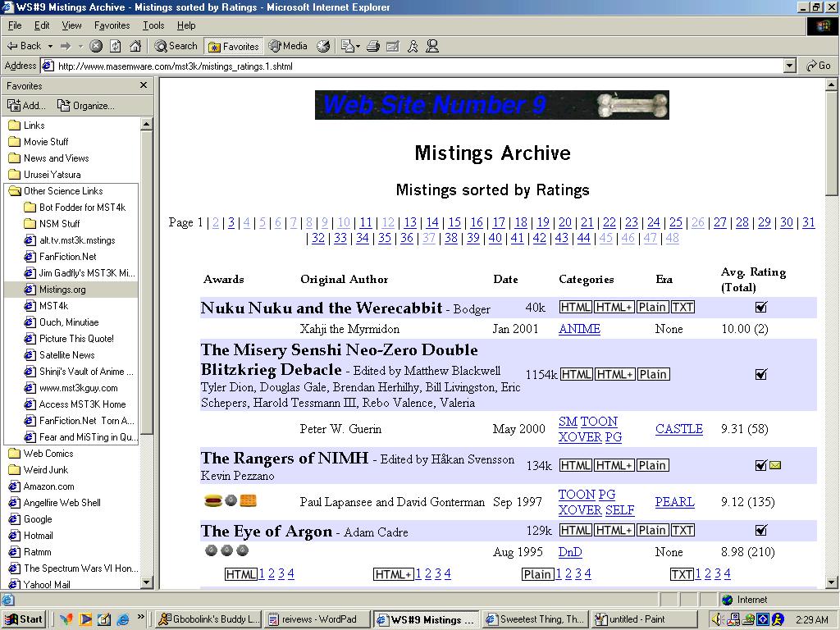Click the envelope icon for Rangers of NIMH
The height and width of the screenshot is (630, 840).
click(775, 465)
